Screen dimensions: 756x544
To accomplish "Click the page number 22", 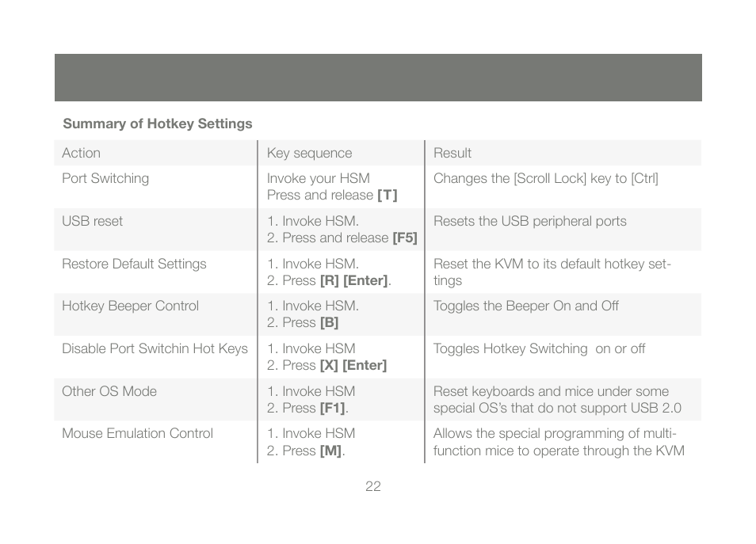I will point(373,486).
